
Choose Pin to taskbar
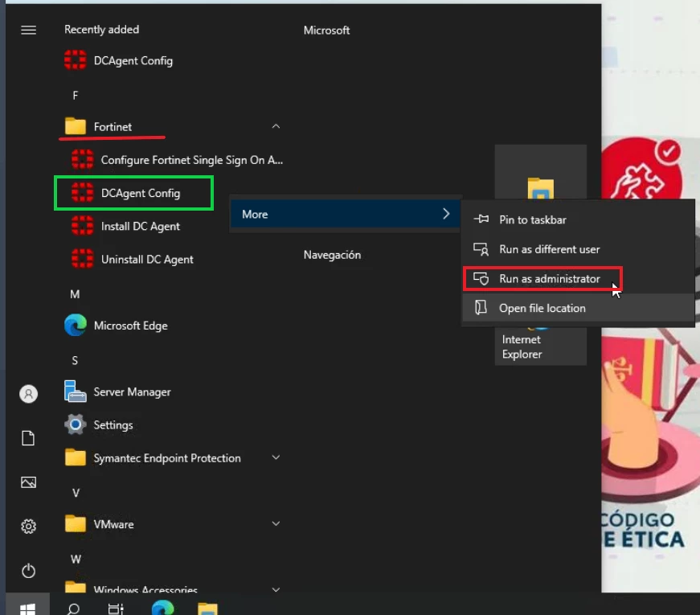(578, 219)
